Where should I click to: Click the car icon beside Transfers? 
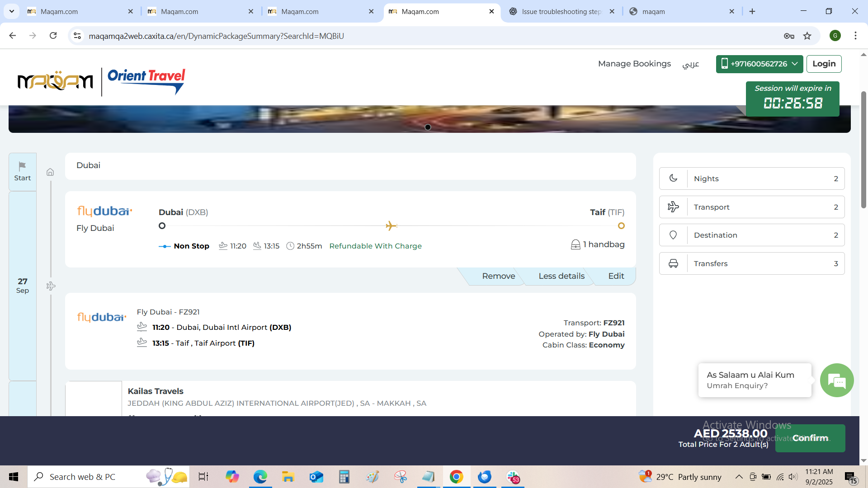[673, 263]
